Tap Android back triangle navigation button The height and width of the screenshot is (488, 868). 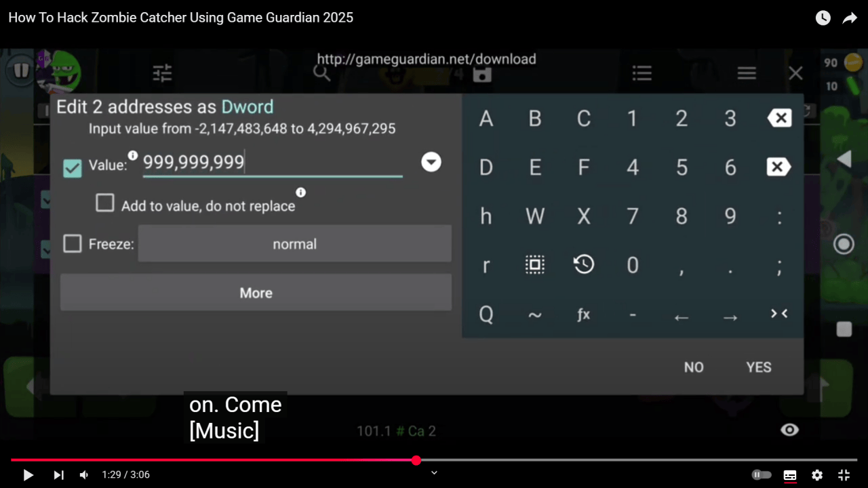click(844, 159)
